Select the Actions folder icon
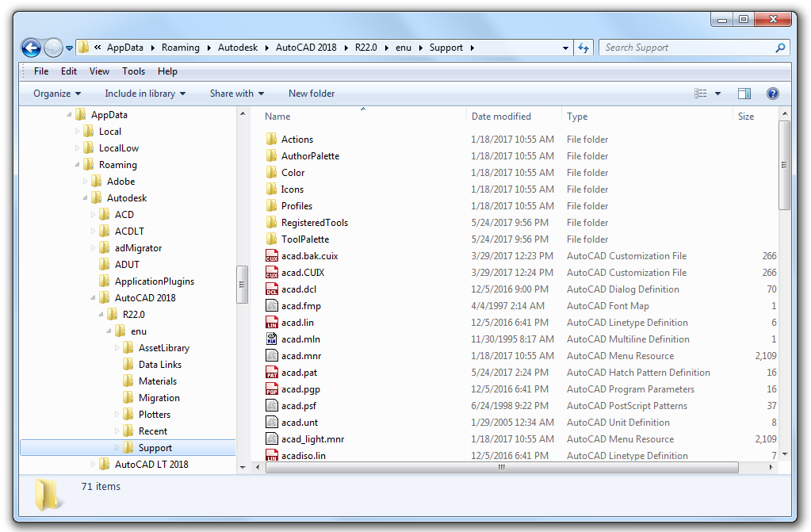Image resolution: width=811 pixels, height=532 pixels. 272,140
